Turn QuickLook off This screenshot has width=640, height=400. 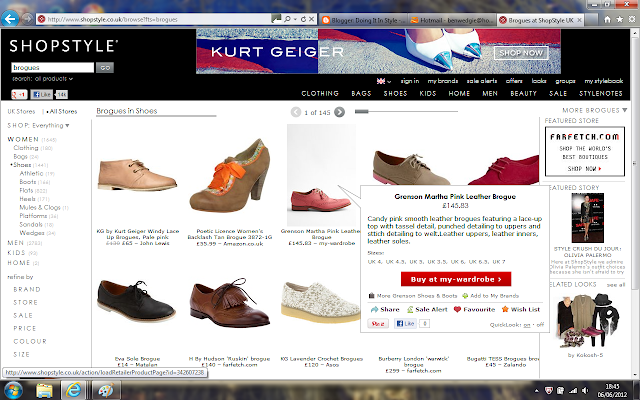(x=540, y=325)
